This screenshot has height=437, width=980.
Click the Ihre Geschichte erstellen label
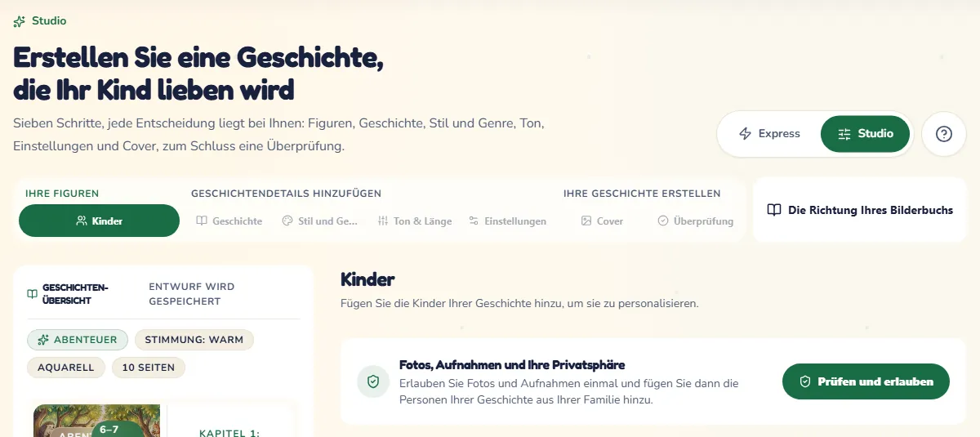tap(642, 194)
